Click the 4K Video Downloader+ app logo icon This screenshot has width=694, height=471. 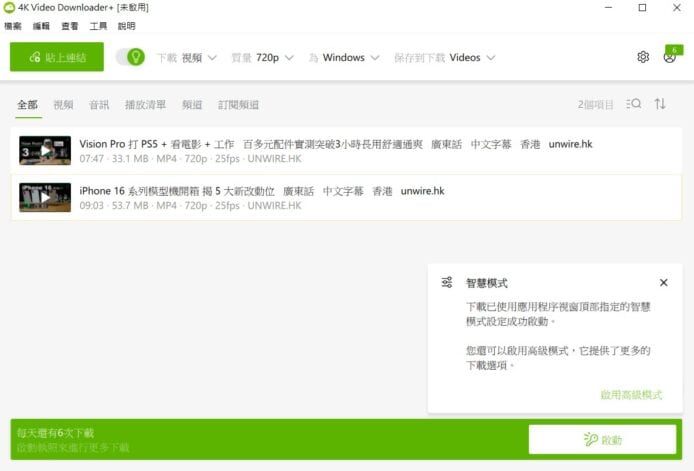coord(9,8)
